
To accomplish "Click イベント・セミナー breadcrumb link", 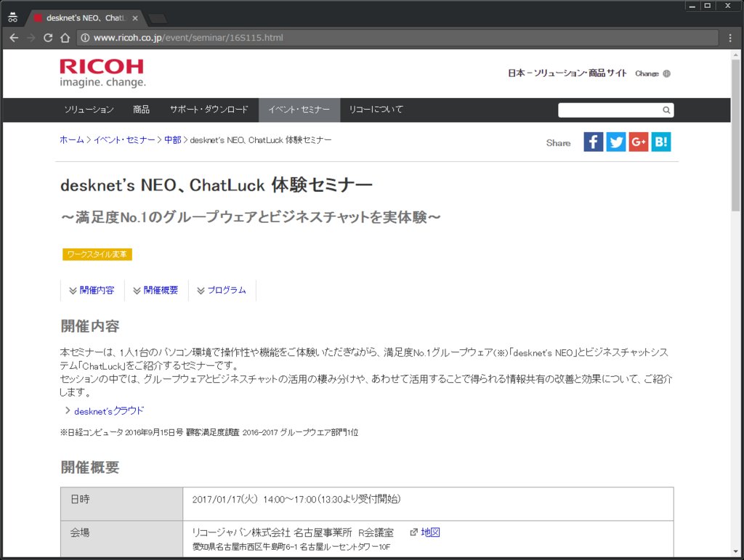I will [124, 140].
